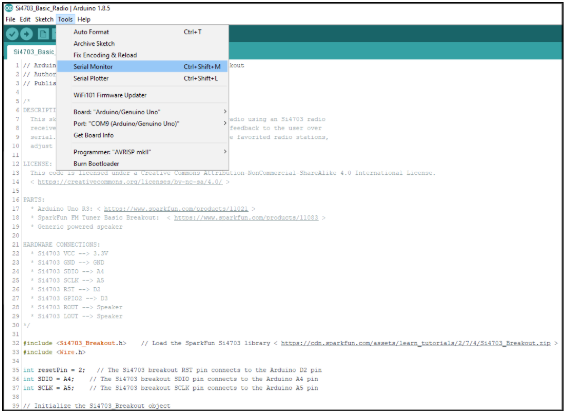The image size is (566, 413).
Task: Select Serial Plotter from Tools menu
Action: click(143, 78)
